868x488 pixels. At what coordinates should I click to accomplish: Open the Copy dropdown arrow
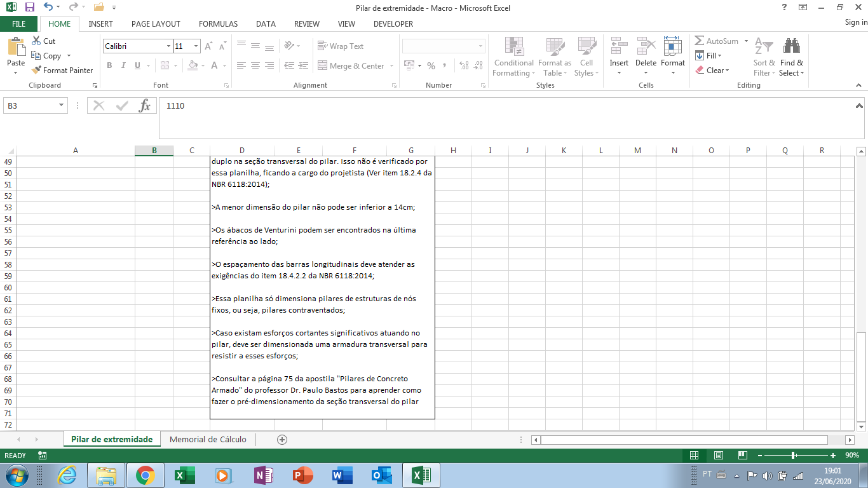[x=69, y=55]
